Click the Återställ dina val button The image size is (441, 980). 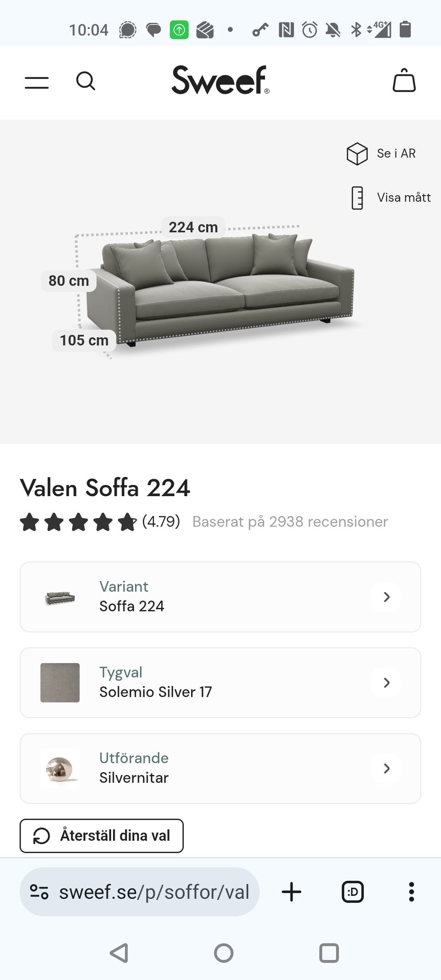(x=102, y=836)
